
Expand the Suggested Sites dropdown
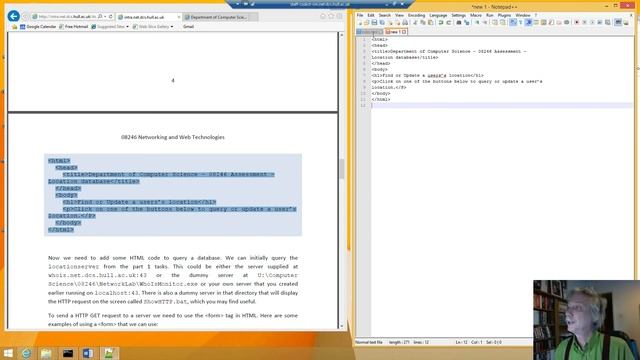tap(127, 27)
